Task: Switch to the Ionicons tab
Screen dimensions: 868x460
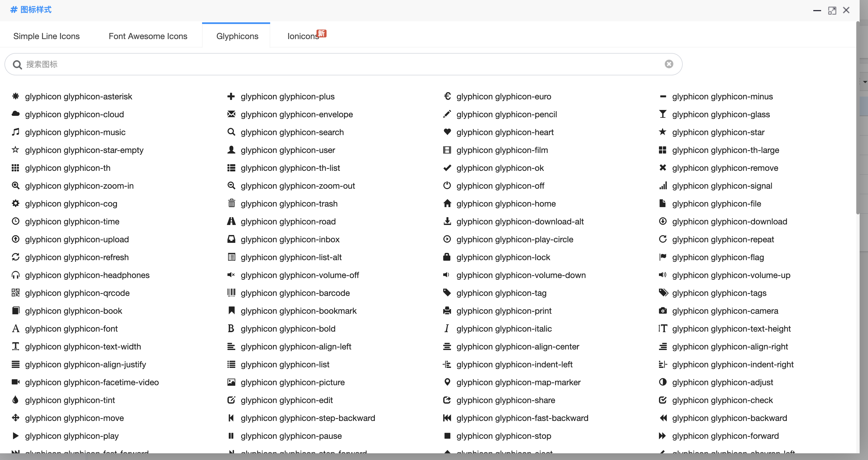Action: pyautogui.click(x=303, y=36)
